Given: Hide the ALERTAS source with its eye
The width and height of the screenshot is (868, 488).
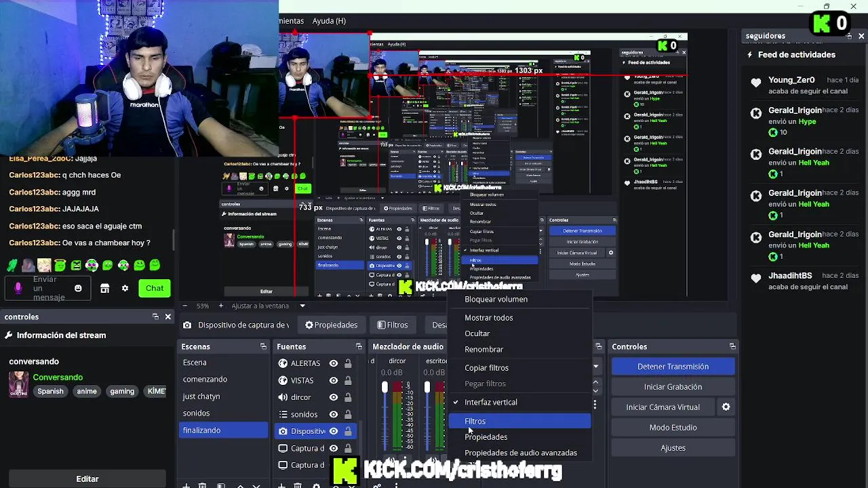Looking at the screenshot, I should pyautogui.click(x=334, y=363).
